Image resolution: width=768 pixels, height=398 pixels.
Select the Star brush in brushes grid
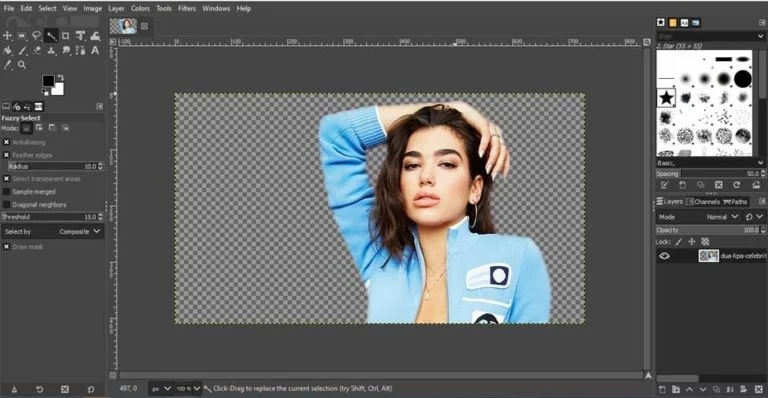666,97
